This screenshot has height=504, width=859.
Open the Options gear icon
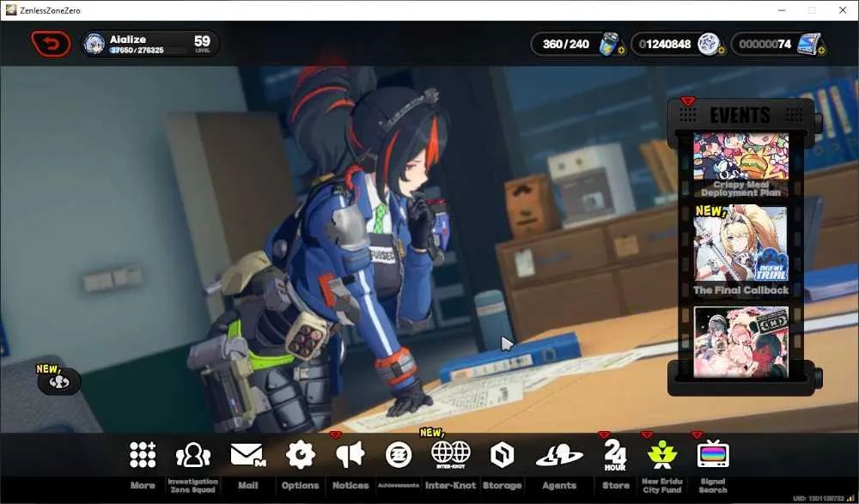300,455
